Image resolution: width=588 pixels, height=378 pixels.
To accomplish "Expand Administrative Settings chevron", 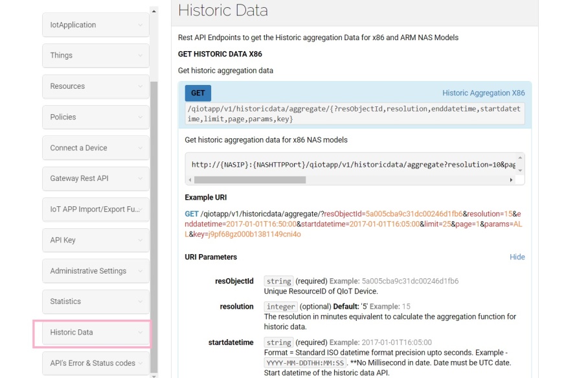I will (140, 271).
